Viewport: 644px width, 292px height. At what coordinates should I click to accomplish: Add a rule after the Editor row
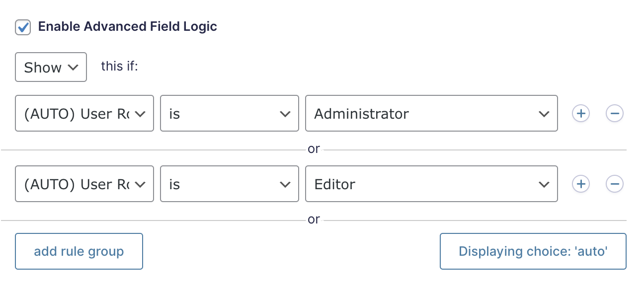point(580,184)
